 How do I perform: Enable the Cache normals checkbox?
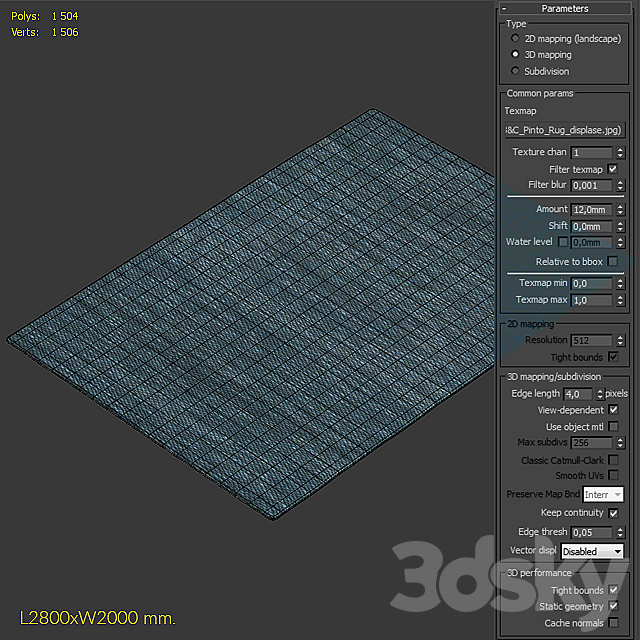[x=613, y=622]
